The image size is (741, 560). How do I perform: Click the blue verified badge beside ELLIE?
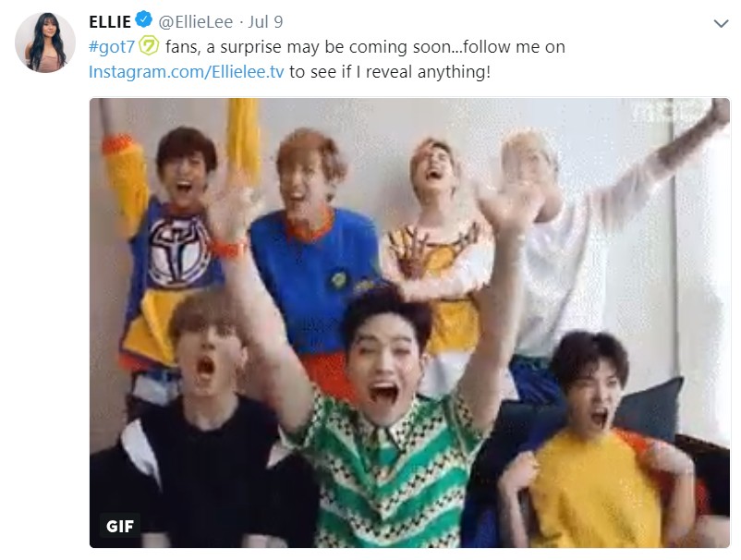(x=143, y=20)
